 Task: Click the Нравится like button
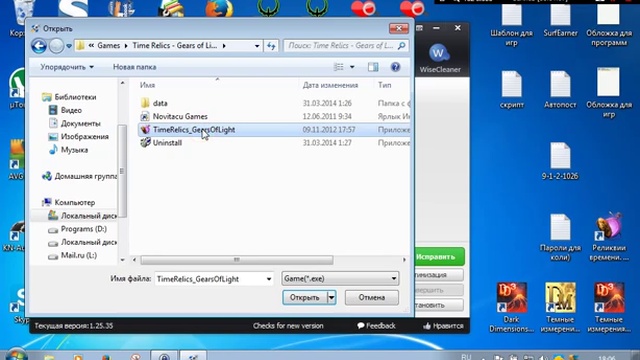[x=443, y=326]
